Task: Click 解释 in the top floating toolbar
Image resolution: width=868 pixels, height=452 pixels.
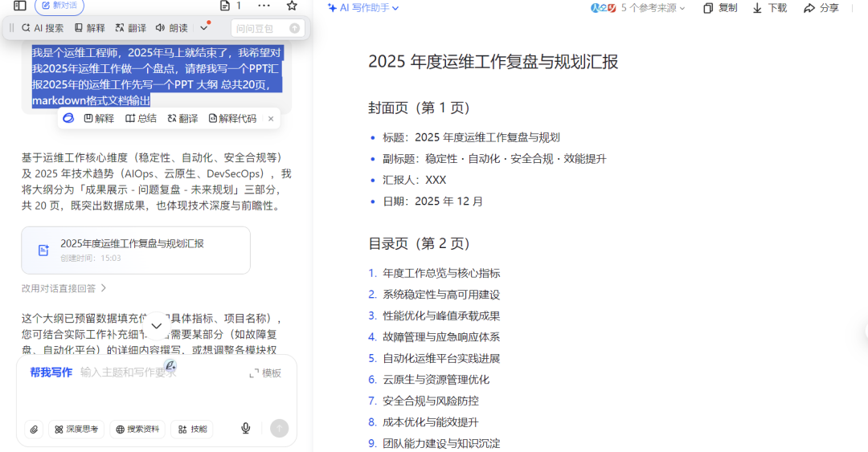Action: (90, 28)
